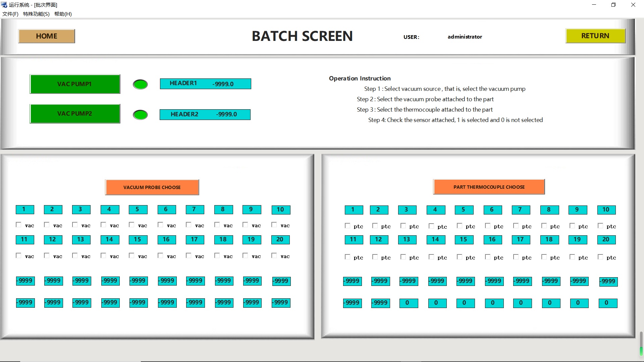Tick the ptc checkbox under thermocouple 7
The width and height of the screenshot is (644, 362).
(x=516, y=226)
